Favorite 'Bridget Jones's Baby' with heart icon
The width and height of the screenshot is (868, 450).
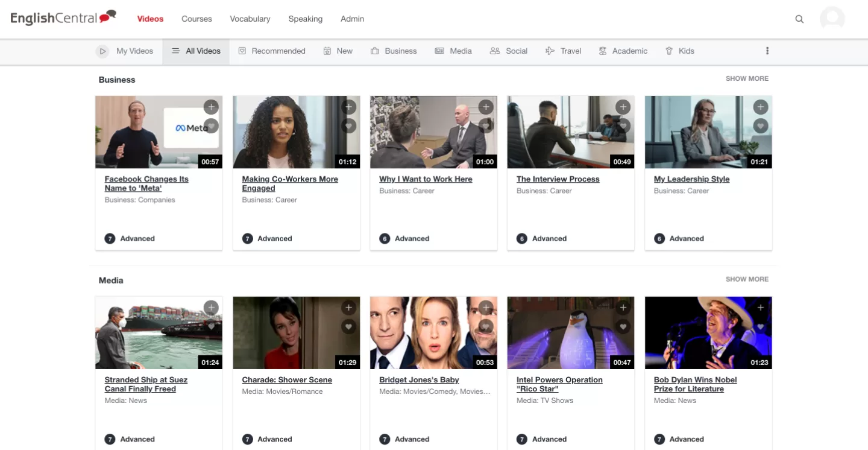(486, 327)
